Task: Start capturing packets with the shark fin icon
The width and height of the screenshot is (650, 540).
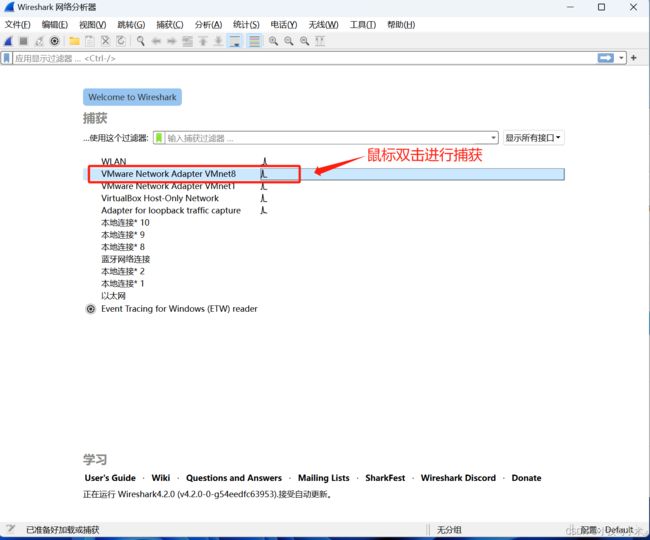Action: coord(8,41)
